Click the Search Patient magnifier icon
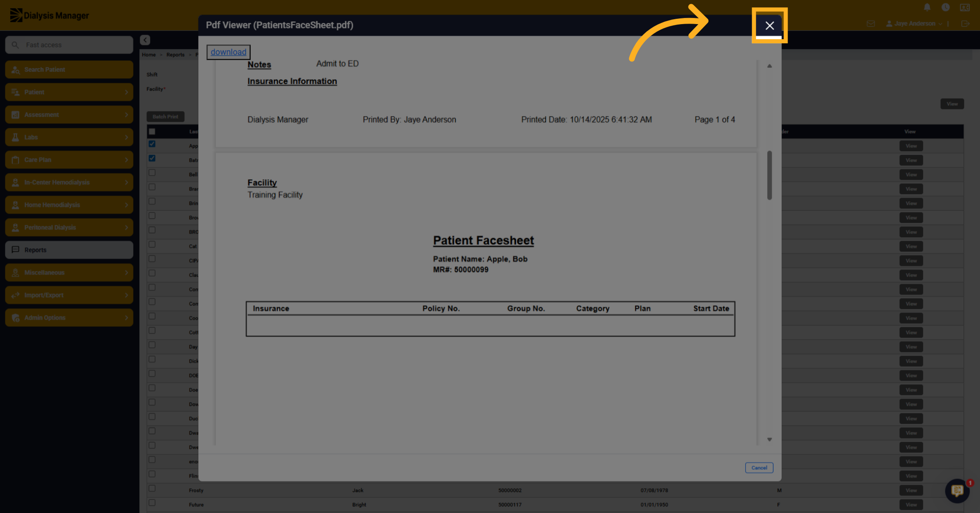 click(x=16, y=70)
